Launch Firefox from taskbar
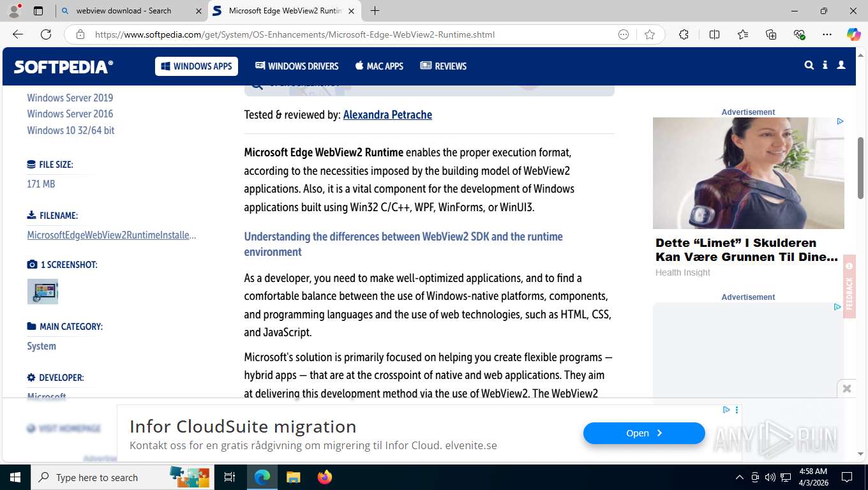This screenshot has width=868, height=490. coord(325,477)
